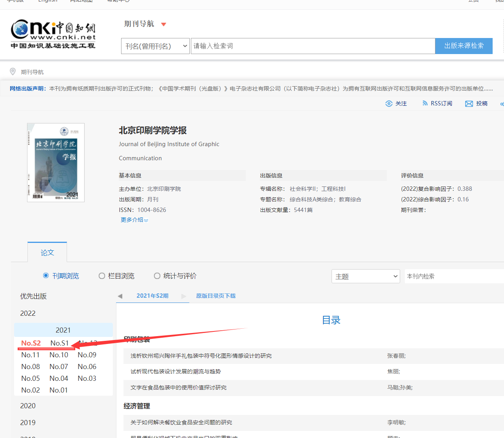Open the 主题 search type dropdown
This screenshot has width=504, height=438.
click(x=366, y=276)
